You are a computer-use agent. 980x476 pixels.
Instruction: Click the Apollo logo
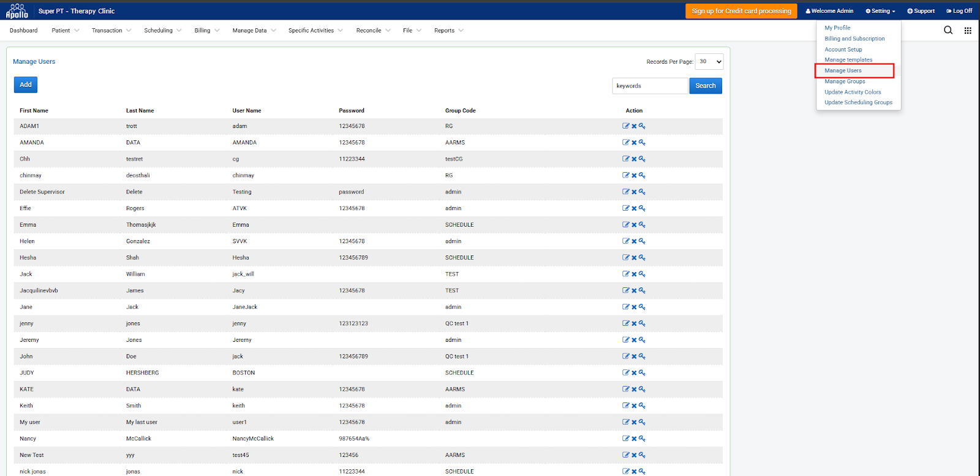click(x=17, y=11)
